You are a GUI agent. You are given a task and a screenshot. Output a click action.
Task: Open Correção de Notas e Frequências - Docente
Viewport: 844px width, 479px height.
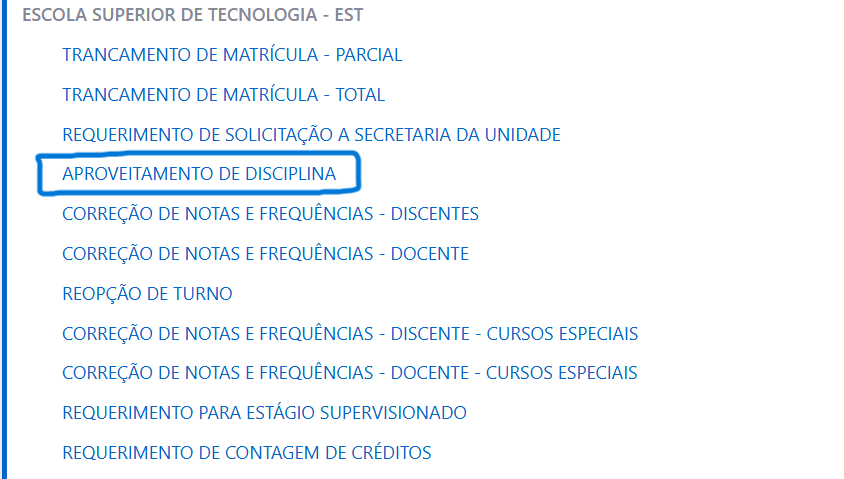(265, 254)
